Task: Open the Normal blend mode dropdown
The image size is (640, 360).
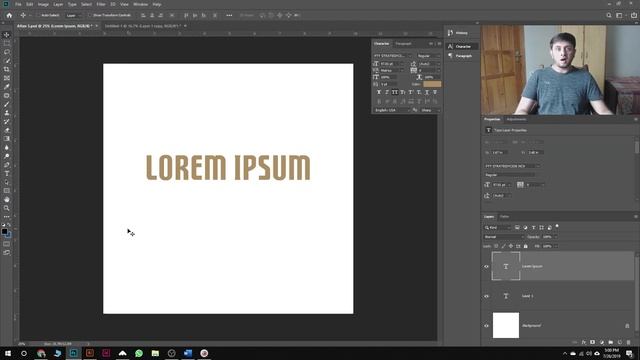Action: (x=504, y=237)
